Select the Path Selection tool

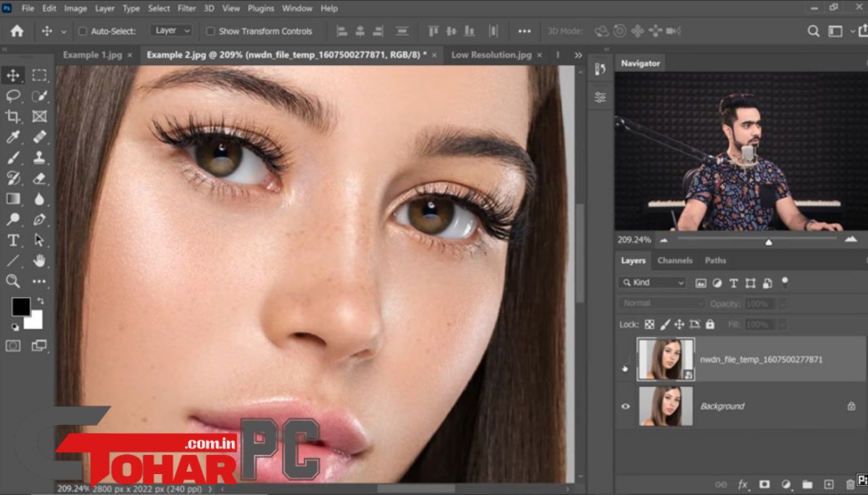tap(39, 240)
